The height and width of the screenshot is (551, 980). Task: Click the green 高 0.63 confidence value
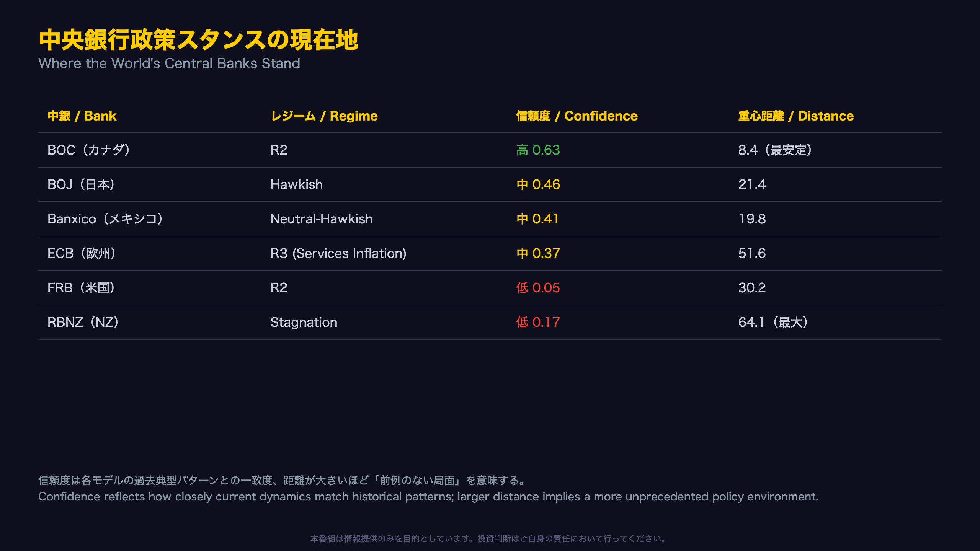(x=538, y=150)
